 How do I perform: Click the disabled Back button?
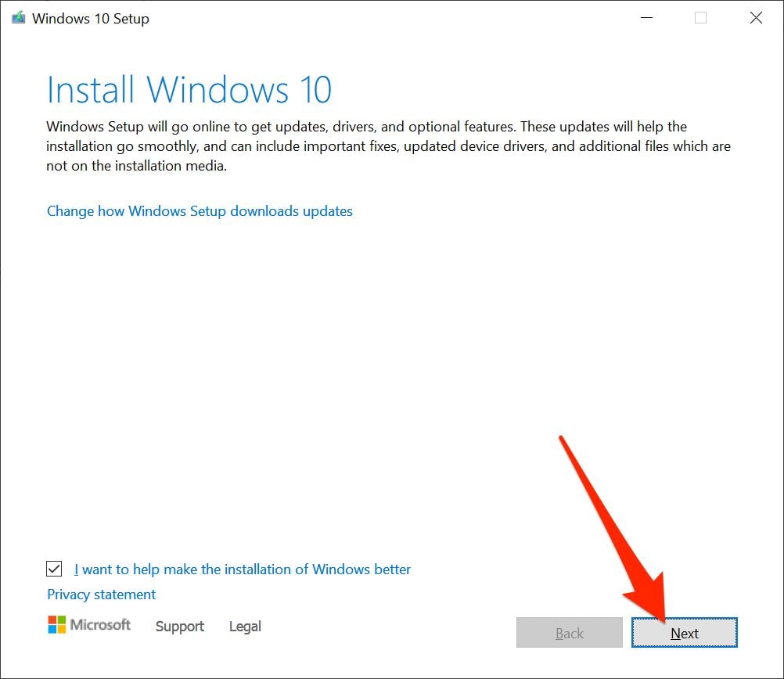tap(569, 633)
